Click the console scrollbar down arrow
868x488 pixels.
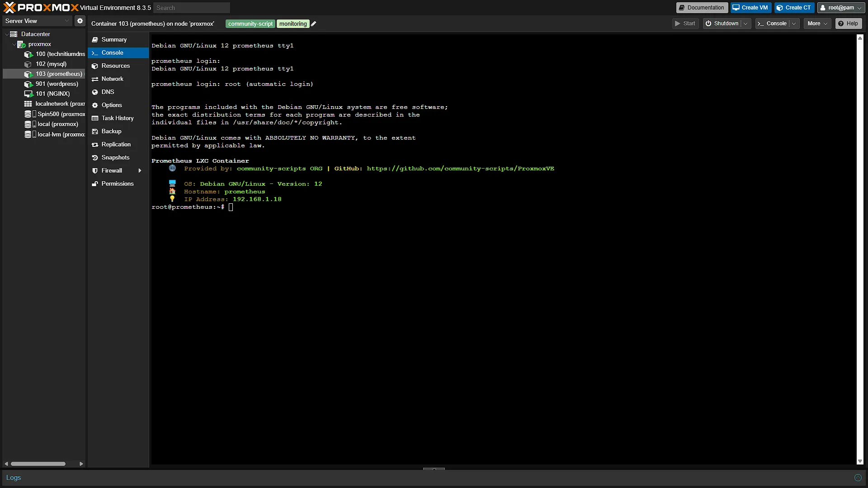[860, 461]
